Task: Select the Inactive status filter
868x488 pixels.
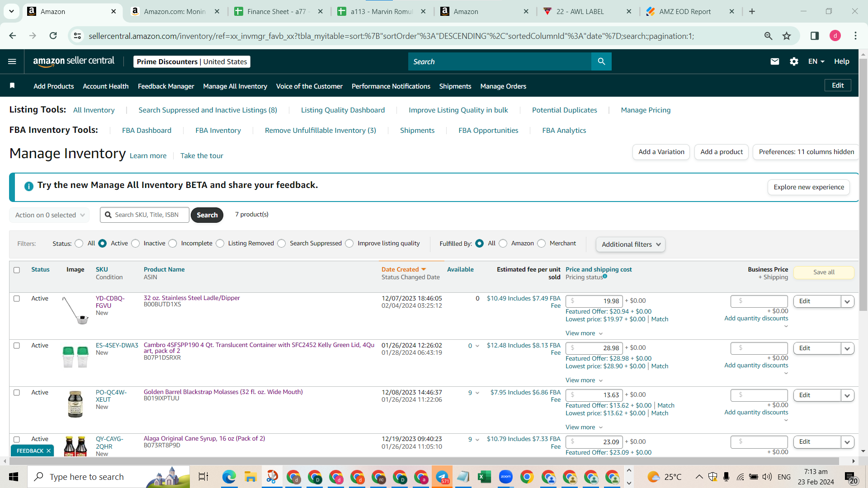Action: tap(136, 244)
